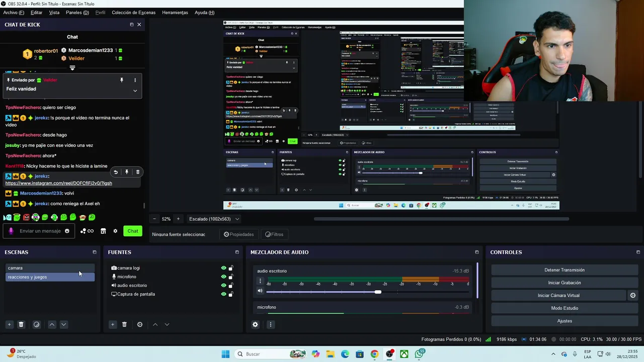Click the reply arrow on jerekz's message
Image resolution: width=644 pixels, height=362 pixels.
116,172
